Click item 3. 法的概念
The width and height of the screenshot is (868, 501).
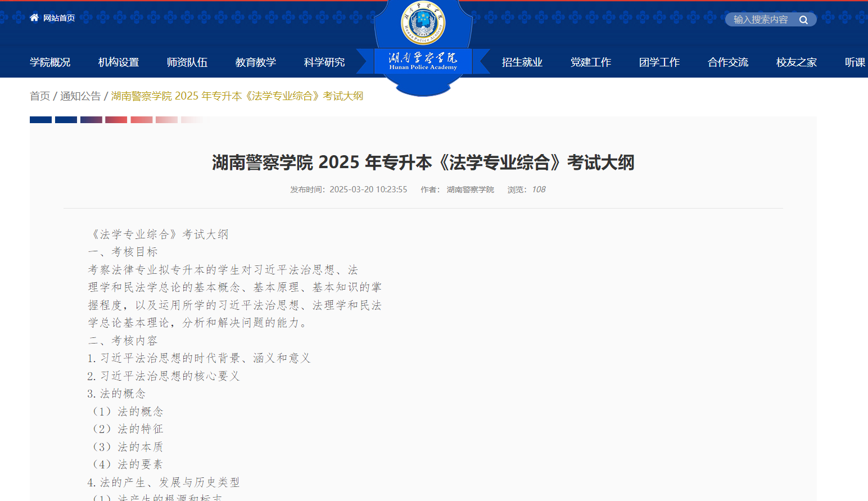point(116,394)
